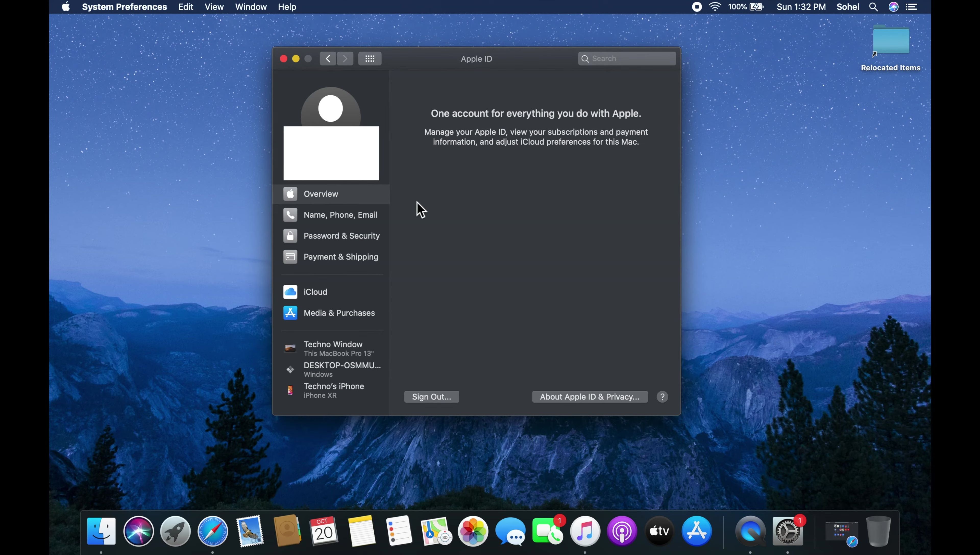Open Siri from the menu bar
Screen dimensions: 980x555
coord(894,7)
